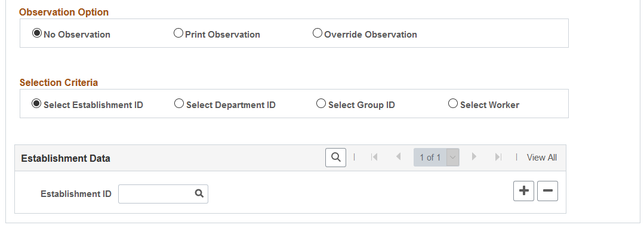Viewport: 644px width, 228px height.
Task: Delete row with the minus button
Action: tap(547, 191)
